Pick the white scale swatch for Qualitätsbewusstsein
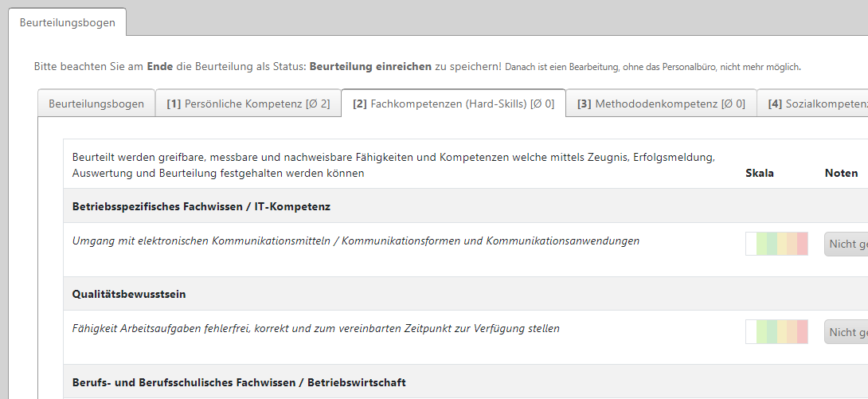The width and height of the screenshot is (868, 399). click(751, 331)
